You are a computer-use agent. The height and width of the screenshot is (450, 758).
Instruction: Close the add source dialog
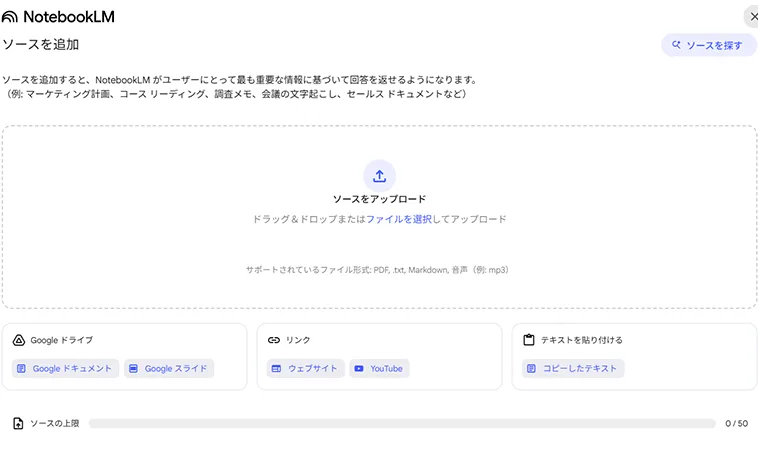(x=751, y=16)
